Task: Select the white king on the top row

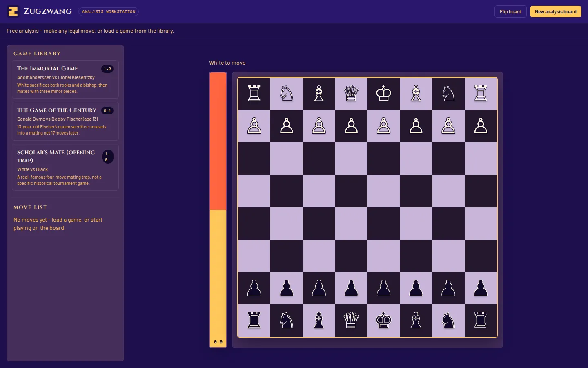Action: coord(383,94)
